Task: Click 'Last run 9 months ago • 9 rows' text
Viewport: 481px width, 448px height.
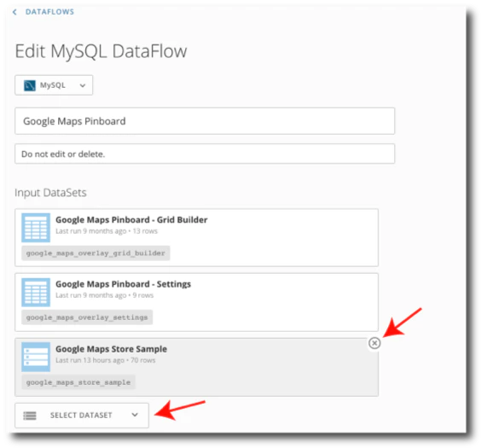Action: (104, 295)
